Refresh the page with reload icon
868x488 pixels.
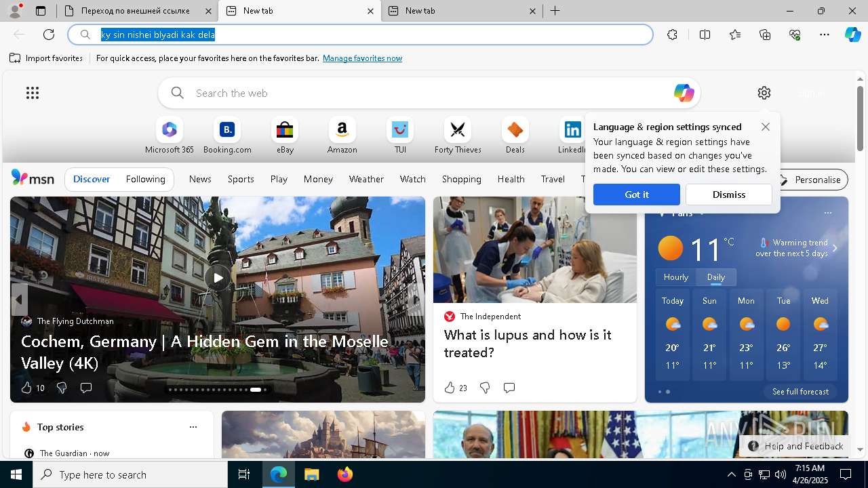pyautogui.click(x=49, y=35)
